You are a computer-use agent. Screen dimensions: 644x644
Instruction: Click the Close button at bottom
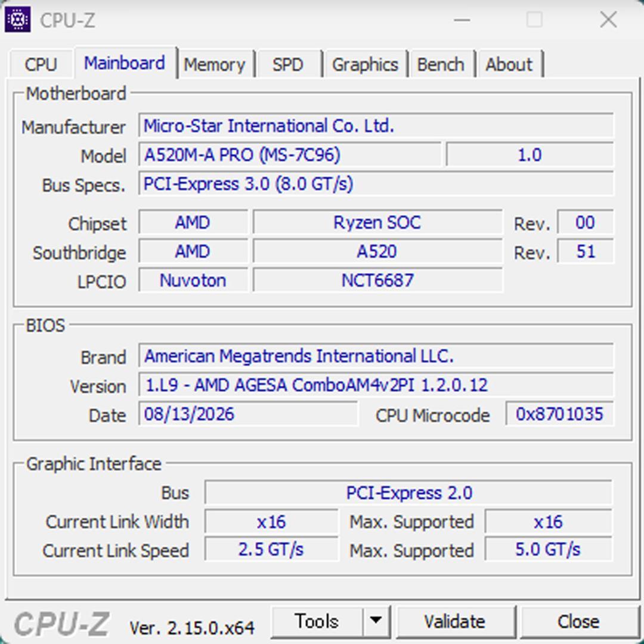tap(578, 621)
